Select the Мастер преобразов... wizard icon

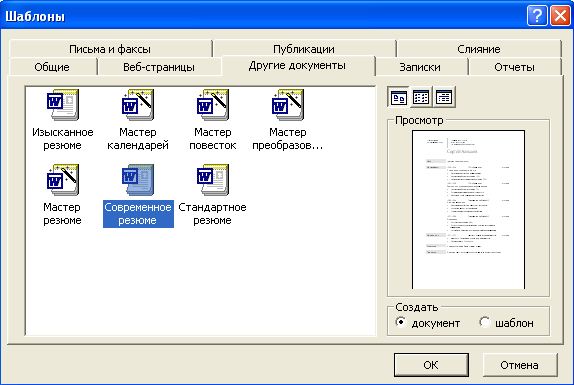(x=288, y=105)
